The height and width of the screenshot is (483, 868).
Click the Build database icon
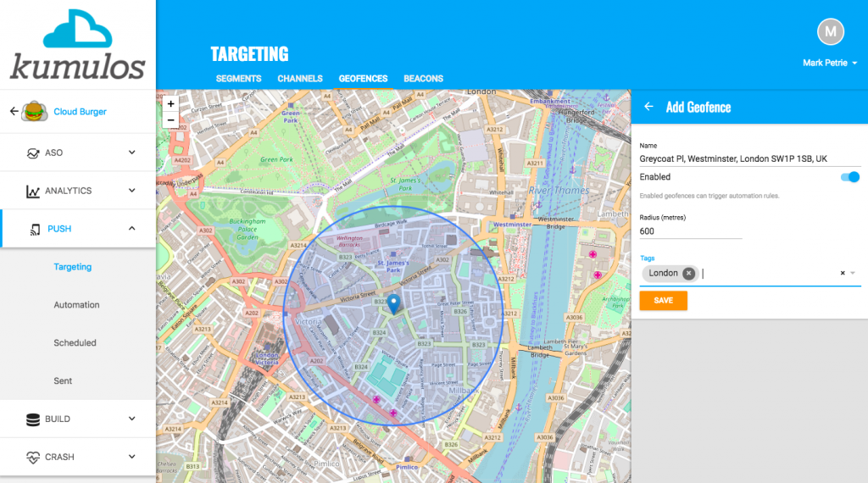pyautogui.click(x=33, y=419)
